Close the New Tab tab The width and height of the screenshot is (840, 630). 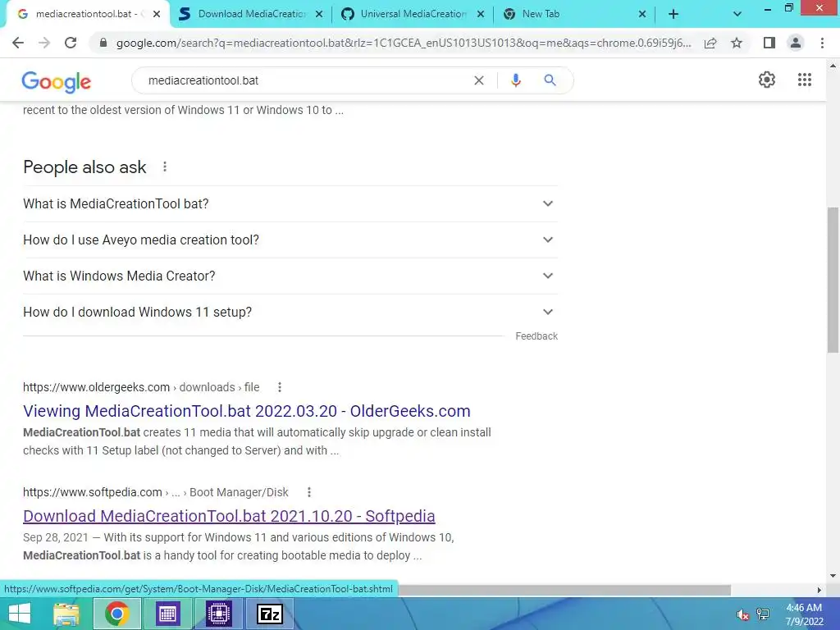642,15
